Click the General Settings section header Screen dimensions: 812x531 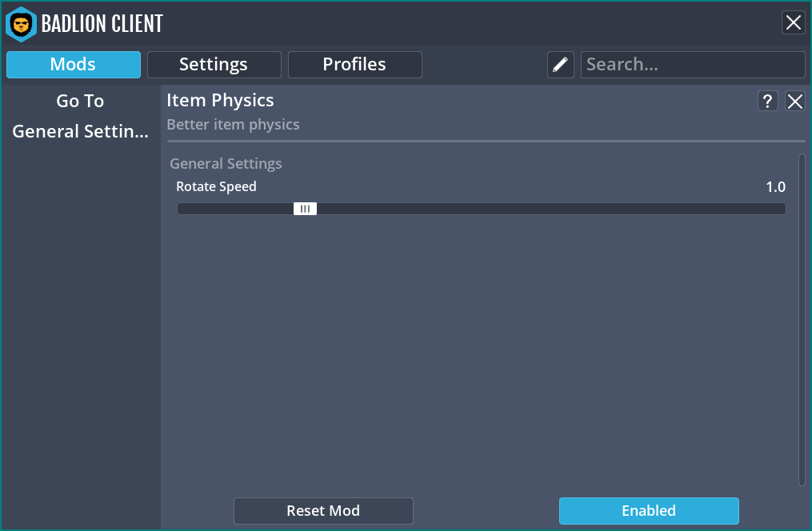[x=226, y=164]
